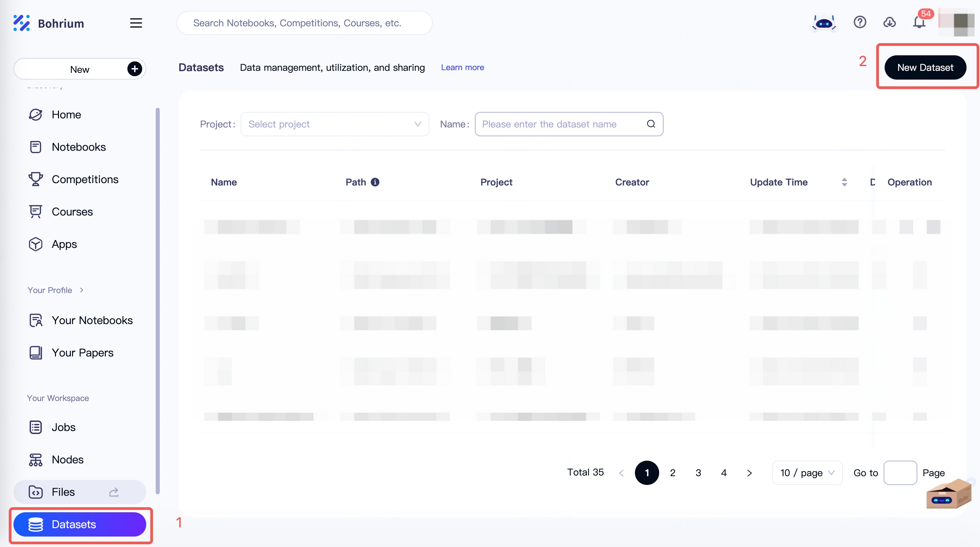Click the Home menu item

point(66,114)
